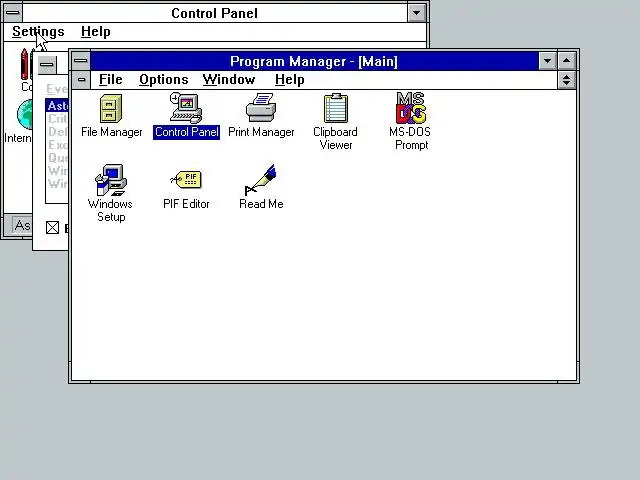The height and width of the screenshot is (480, 640).
Task: Click the International globe icon in Control Panel
Action: pos(24,115)
